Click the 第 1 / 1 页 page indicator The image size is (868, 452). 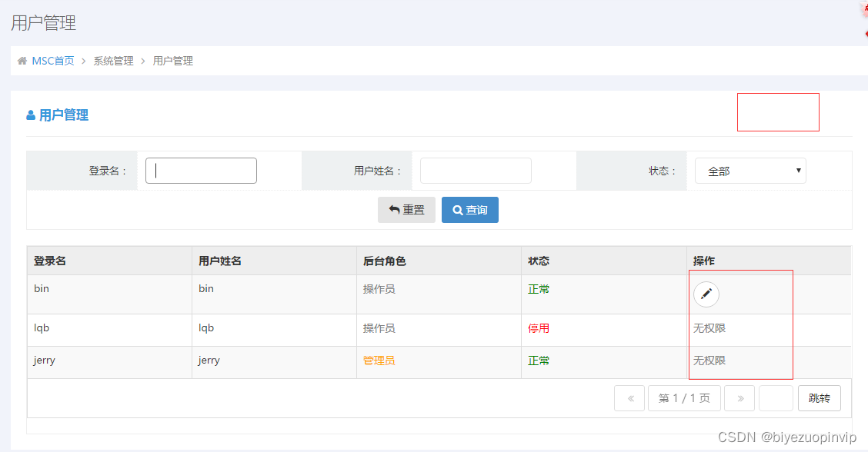click(x=685, y=398)
